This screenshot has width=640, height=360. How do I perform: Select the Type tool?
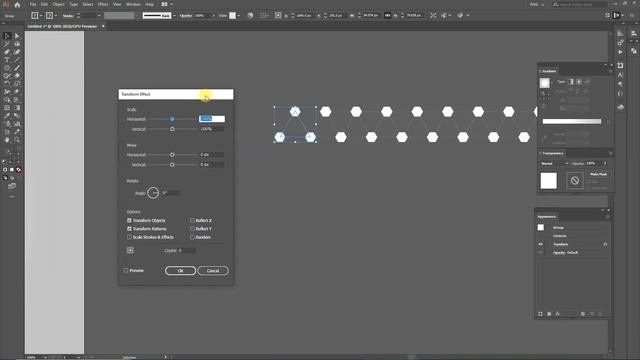pos(7,60)
